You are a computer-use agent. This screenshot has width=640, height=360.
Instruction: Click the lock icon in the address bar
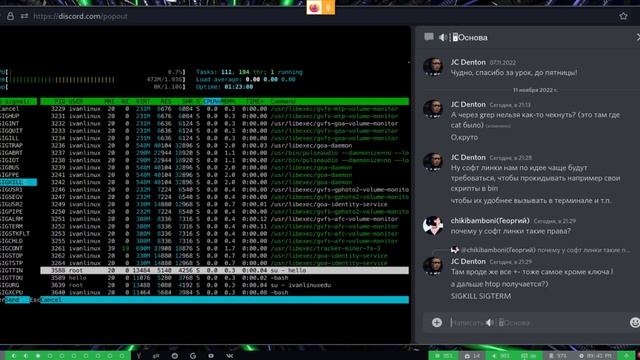coord(10,16)
